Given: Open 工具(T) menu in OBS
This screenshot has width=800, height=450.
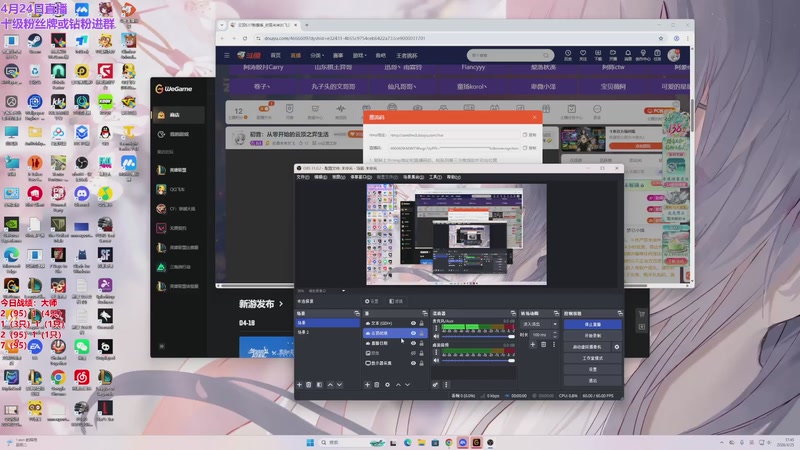Looking at the screenshot, I should click(435, 177).
